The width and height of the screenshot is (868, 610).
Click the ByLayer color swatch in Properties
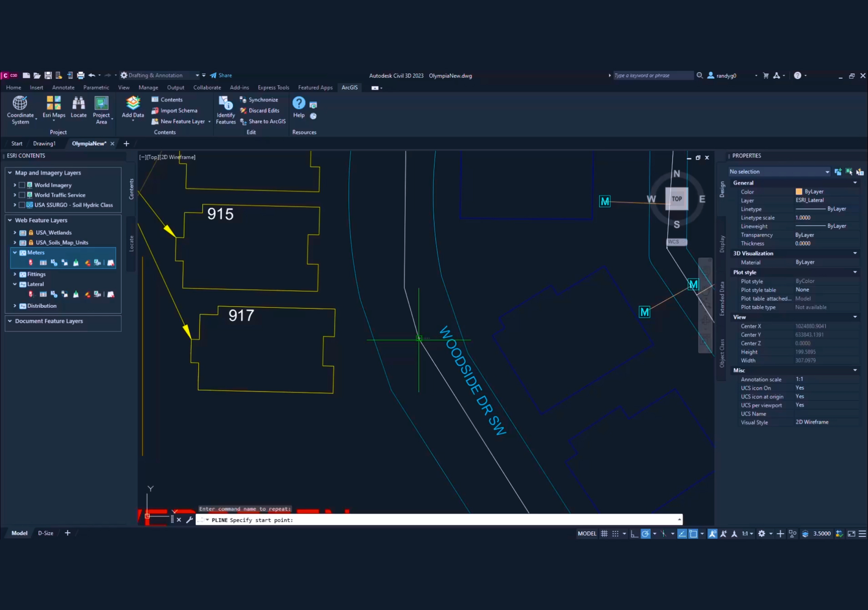point(798,191)
